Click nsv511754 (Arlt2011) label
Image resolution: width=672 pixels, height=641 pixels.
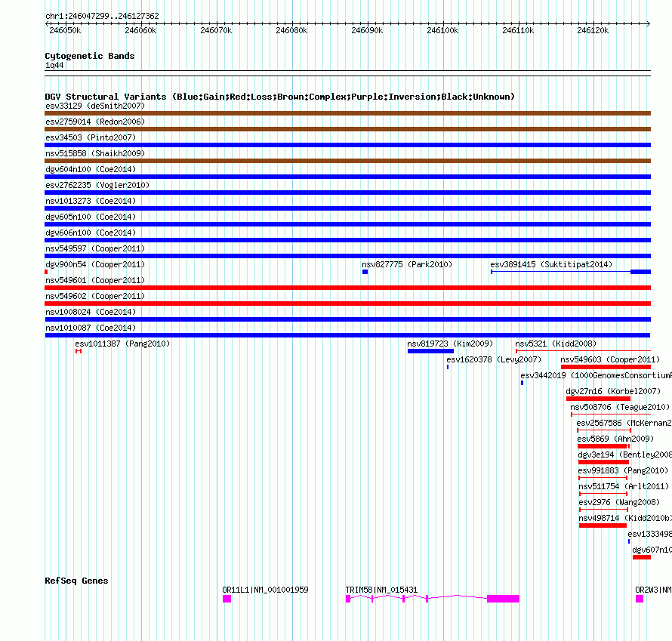pyautogui.click(x=624, y=486)
